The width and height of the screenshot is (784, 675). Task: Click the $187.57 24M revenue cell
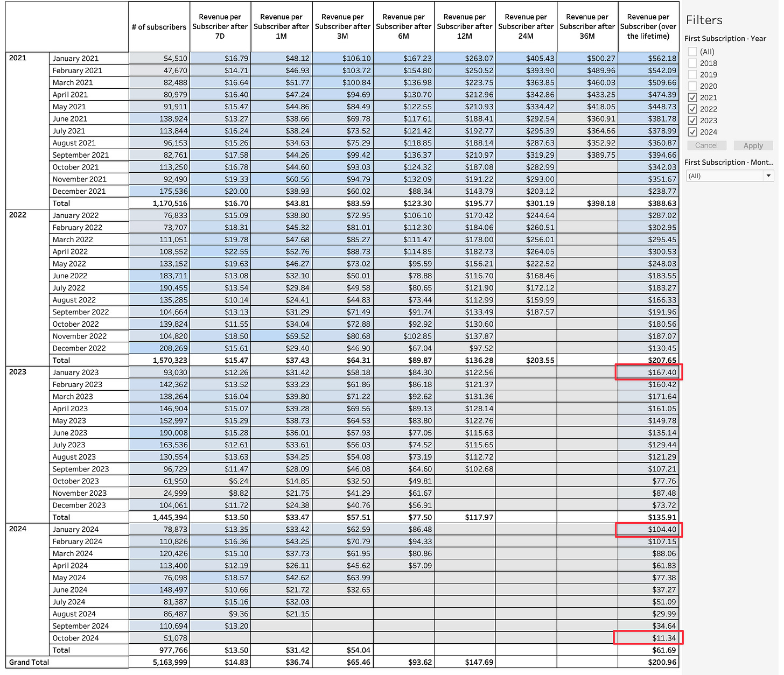(x=526, y=312)
